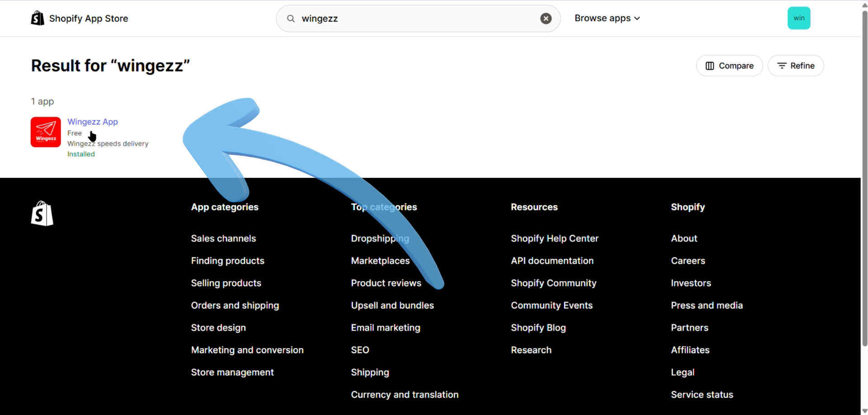Check the Service status page
Image resolution: width=868 pixels, height=415 pixels.
[x=702, y=395]
